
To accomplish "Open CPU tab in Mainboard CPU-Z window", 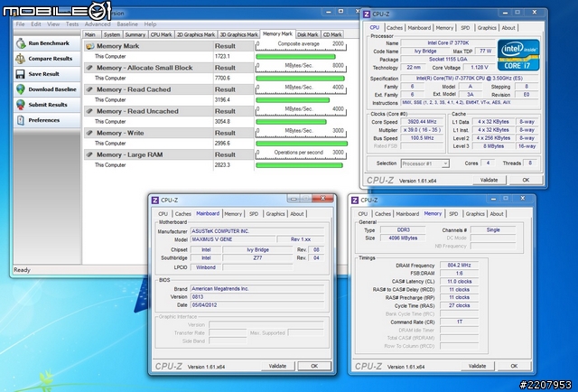I will 163,214.
